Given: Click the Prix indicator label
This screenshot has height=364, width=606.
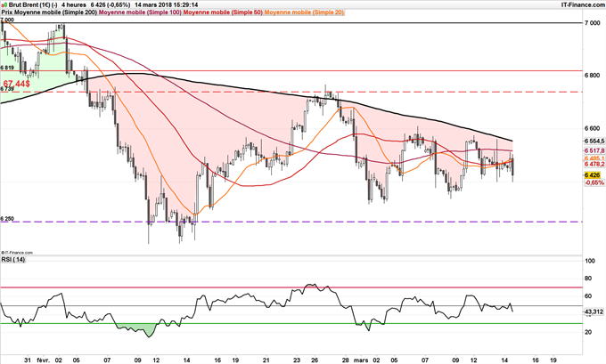Looking at the screenshot, I should (x=7, y=12).
